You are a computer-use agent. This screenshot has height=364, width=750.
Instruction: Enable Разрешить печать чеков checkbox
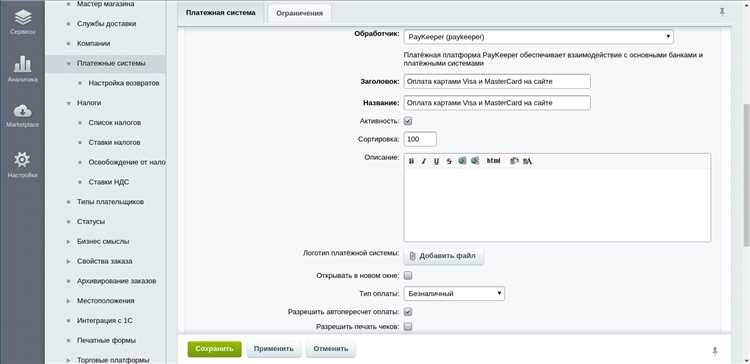point(408,327)
